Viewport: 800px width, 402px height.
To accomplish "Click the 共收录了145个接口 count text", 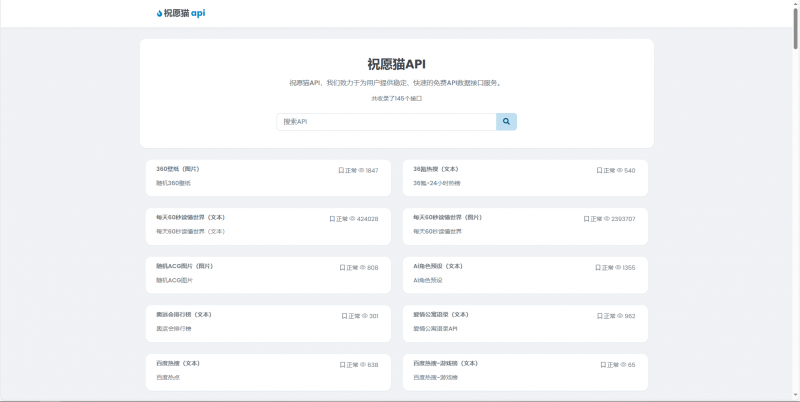I will coord(396,98).
